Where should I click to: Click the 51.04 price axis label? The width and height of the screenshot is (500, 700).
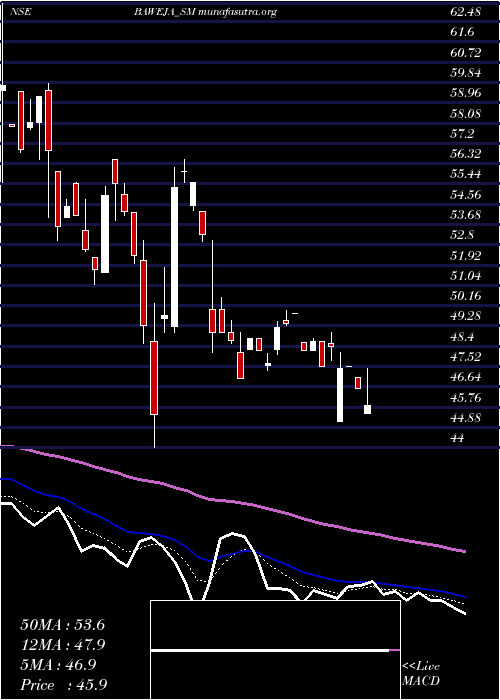click(x=465, y=275)
